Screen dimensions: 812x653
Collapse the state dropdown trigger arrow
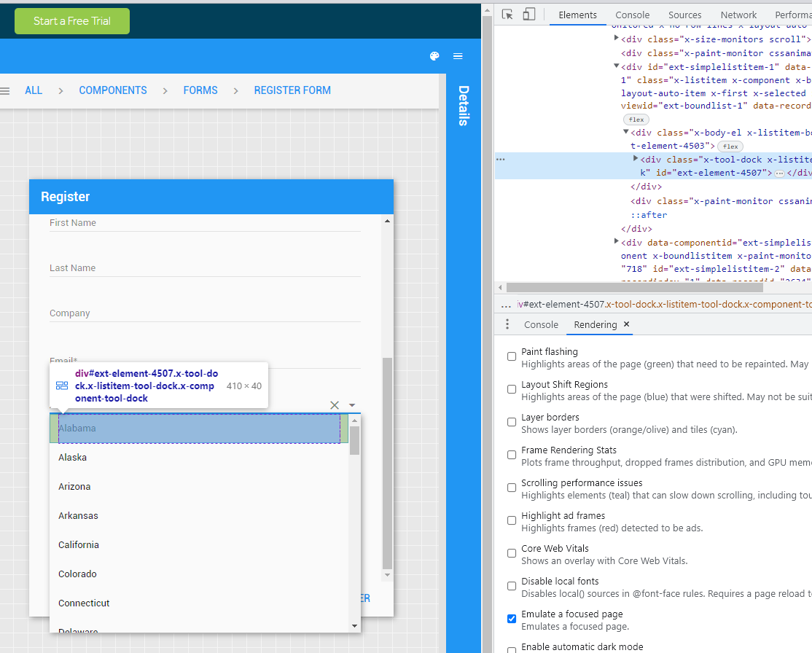click(352, 405)
